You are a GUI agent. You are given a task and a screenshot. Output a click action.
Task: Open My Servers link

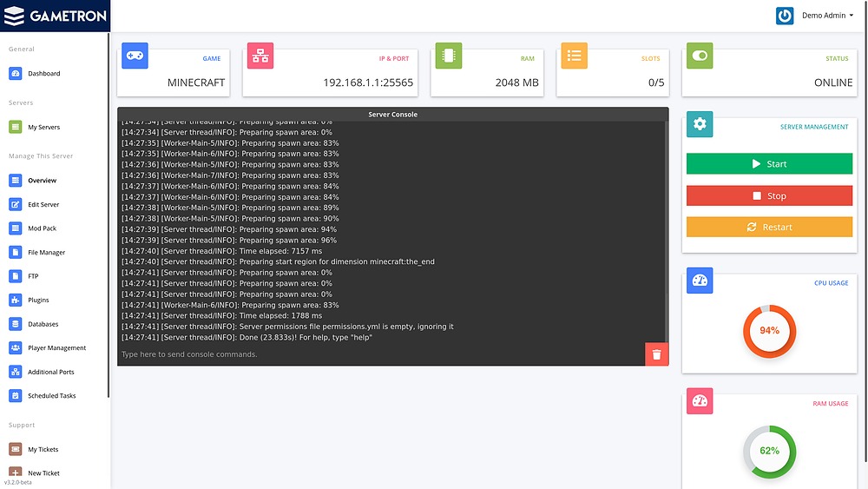pos(44,127)
